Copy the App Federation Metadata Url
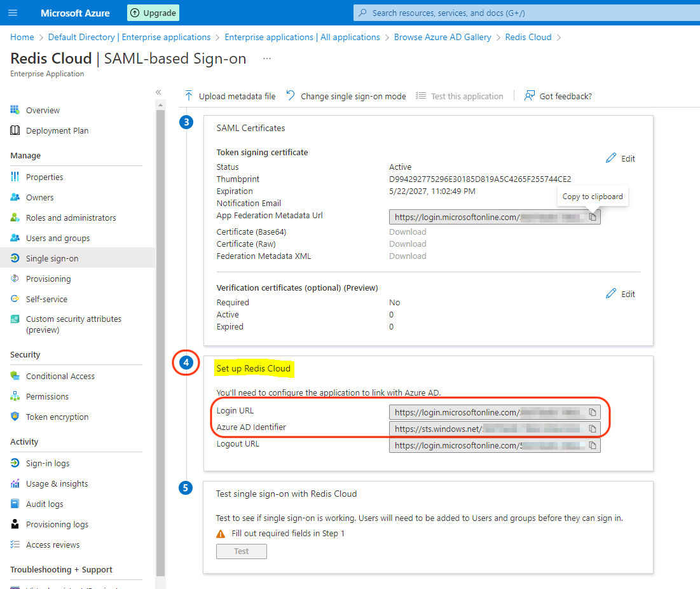The image size is (700, 589). click(x=593, y=218)
